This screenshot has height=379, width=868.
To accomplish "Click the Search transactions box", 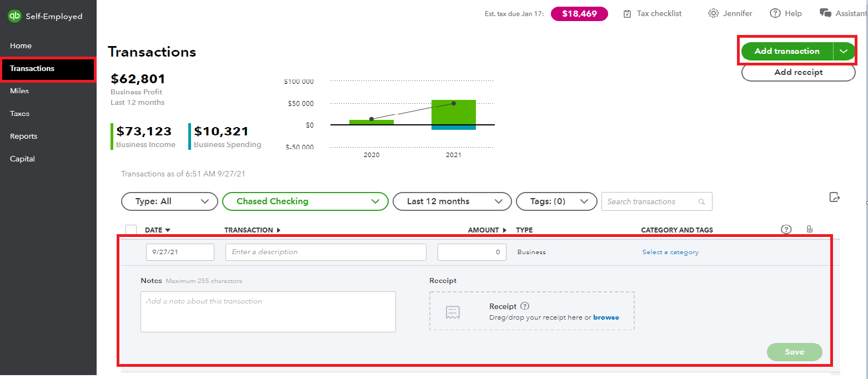I will click(x=656, y=201).
